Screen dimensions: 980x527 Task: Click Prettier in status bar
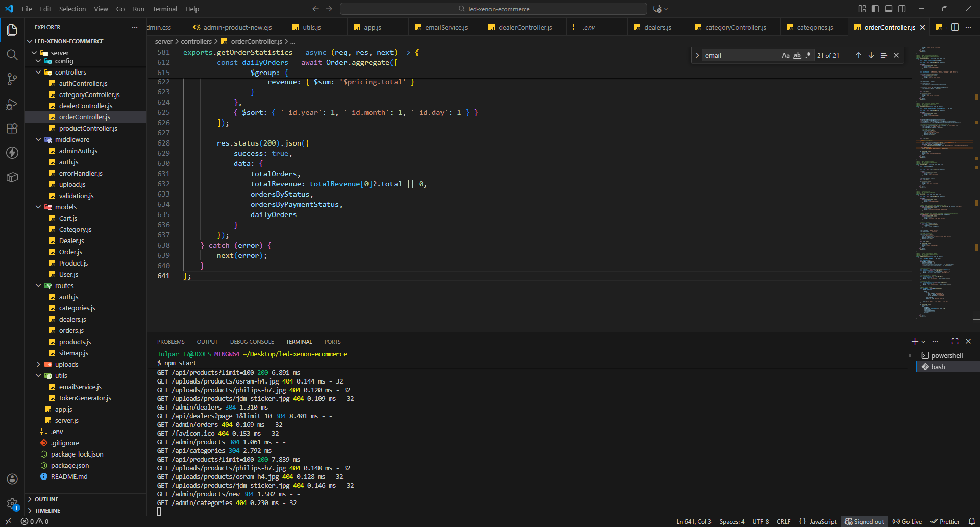[x=945, y=521]
